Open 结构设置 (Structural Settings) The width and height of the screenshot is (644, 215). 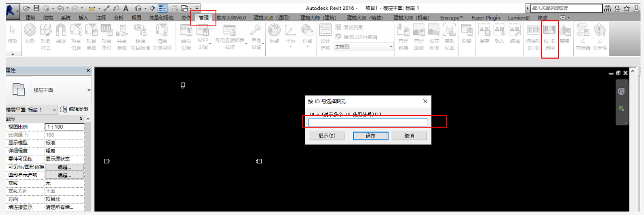coord(186,37)
